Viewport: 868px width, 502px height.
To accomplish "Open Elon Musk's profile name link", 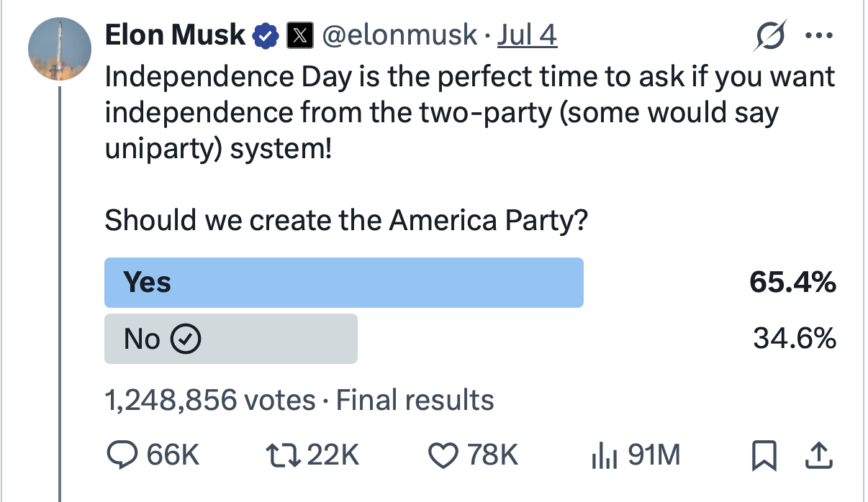I will 175,35.
